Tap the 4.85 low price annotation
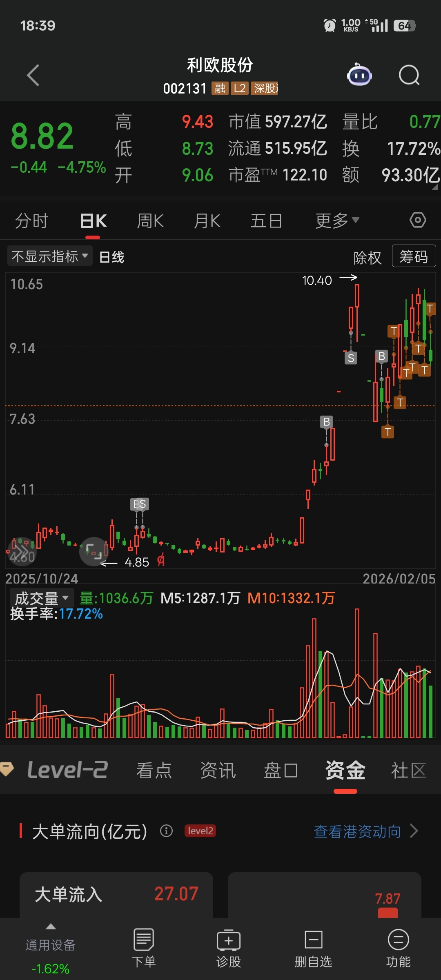The height and width of the screenshot is (980, 441). 136,562
